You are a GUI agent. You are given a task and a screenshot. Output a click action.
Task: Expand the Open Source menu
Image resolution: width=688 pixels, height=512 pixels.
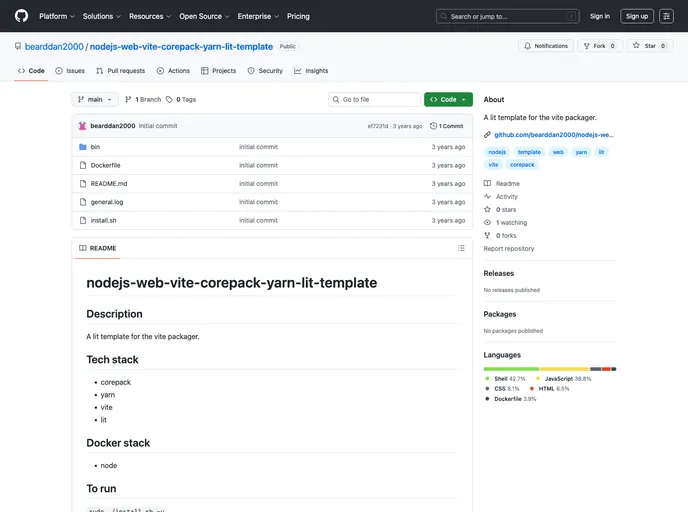[204, 16]
